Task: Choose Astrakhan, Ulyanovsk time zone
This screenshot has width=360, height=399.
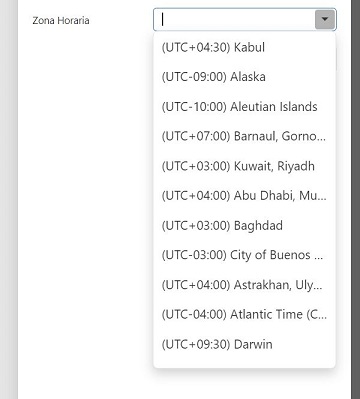Action: (x=244, y=285)
